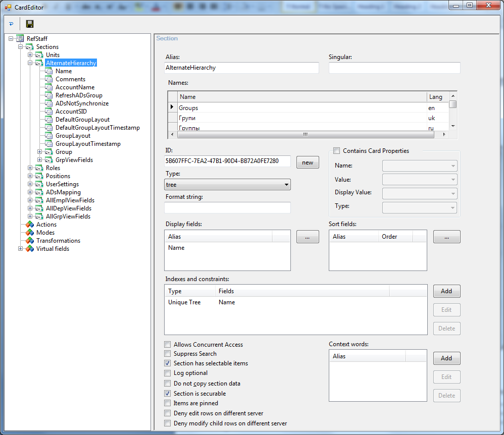This screenshot has width=504, height=435.
Task: Select the Unique Tree constraint row
Action: point(296,302)
